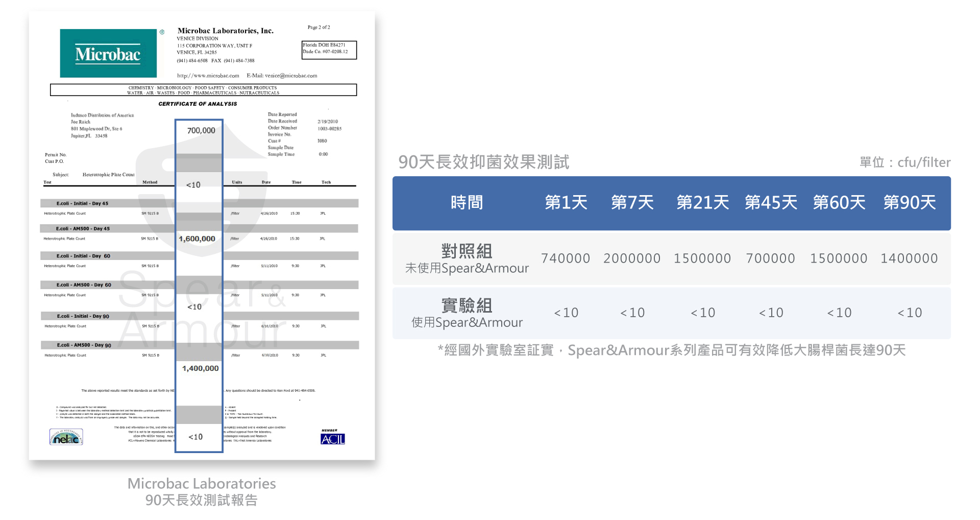Click the '對照組' row label
The height and width of the screenshot is (520, 980).
pyautogui.click(x=467, y=251)
